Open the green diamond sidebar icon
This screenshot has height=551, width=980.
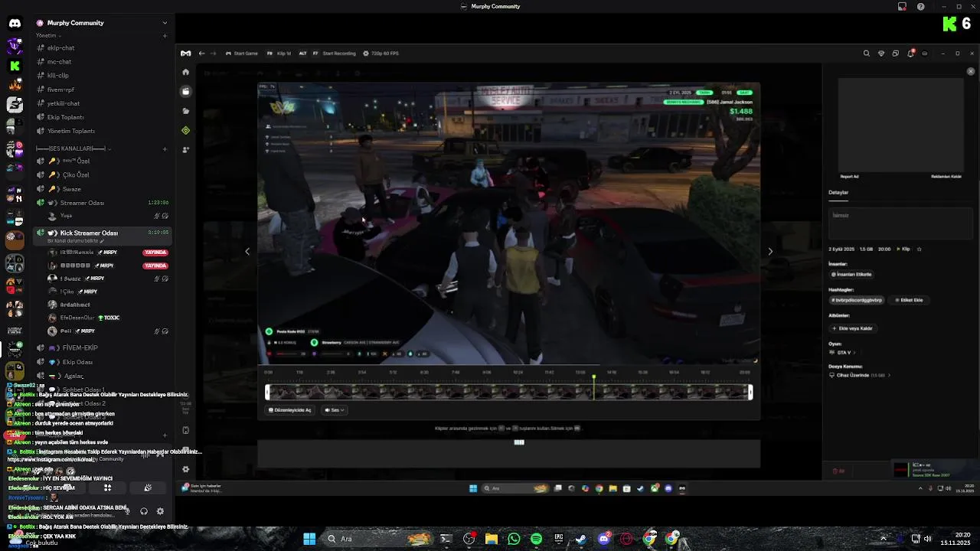click(x=185, y=130)
